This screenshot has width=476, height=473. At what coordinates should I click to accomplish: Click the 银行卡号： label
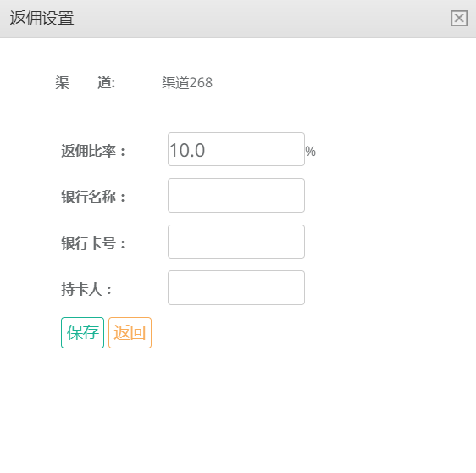[93, 243]
